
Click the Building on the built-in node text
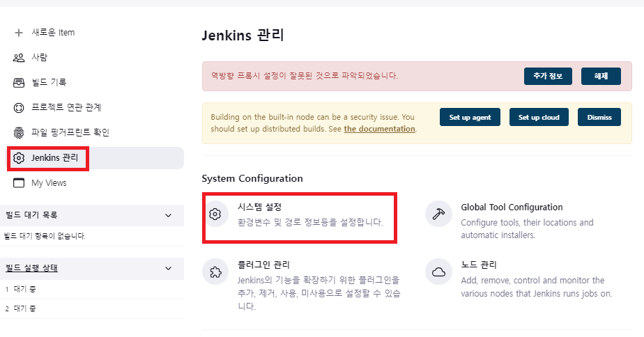314,123
